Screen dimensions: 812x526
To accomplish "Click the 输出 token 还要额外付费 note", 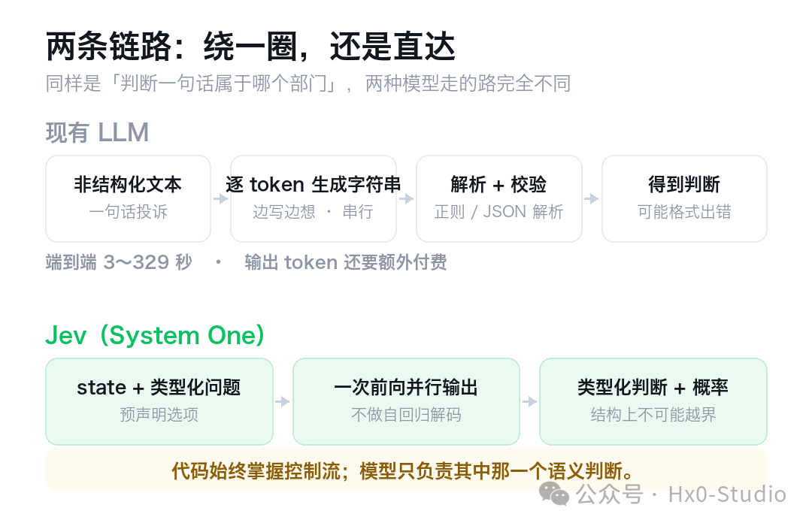I will click(345, 262).
